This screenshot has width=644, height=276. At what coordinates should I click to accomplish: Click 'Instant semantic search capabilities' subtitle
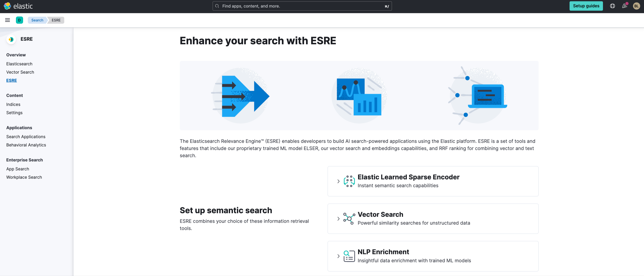coord(398,185)
